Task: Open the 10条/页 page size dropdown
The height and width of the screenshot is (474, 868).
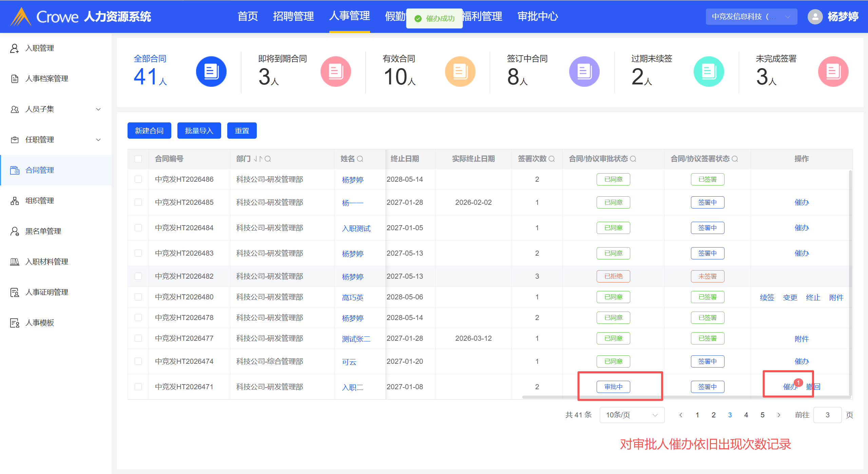Action: 632,415
